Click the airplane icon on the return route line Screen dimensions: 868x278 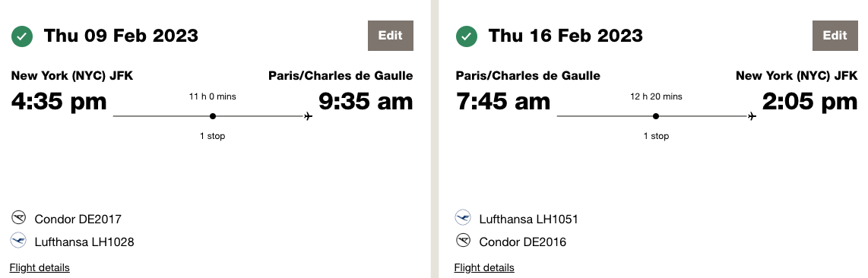[x=752, y=116]
